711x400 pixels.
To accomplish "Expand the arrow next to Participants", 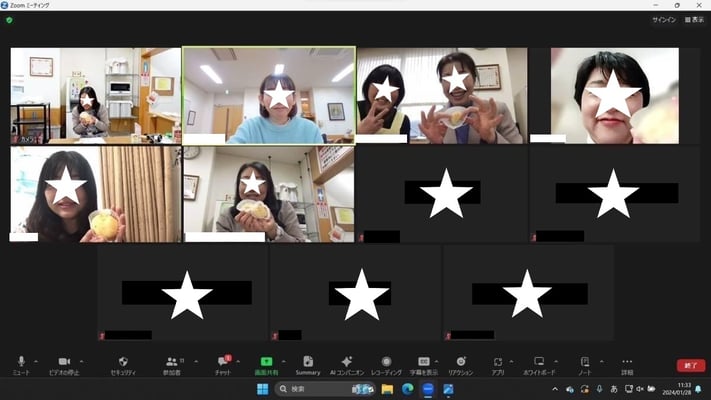I will click(194, 361).
